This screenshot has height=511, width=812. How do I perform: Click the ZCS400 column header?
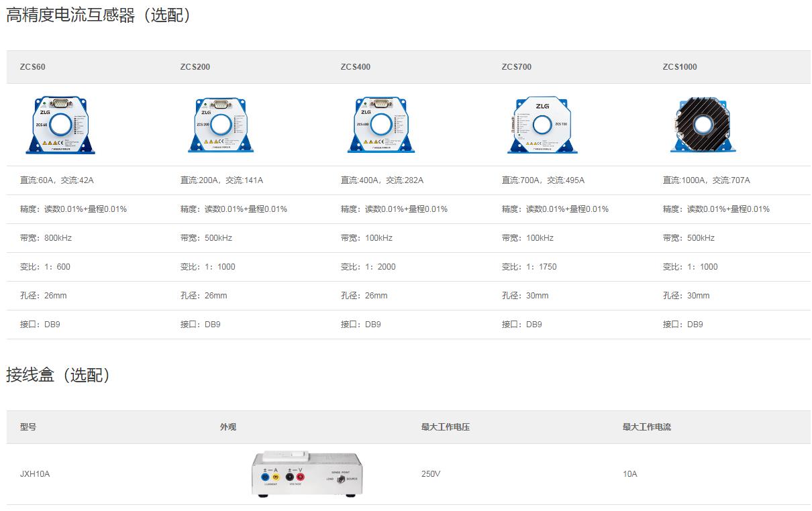[x=356, y=67]
